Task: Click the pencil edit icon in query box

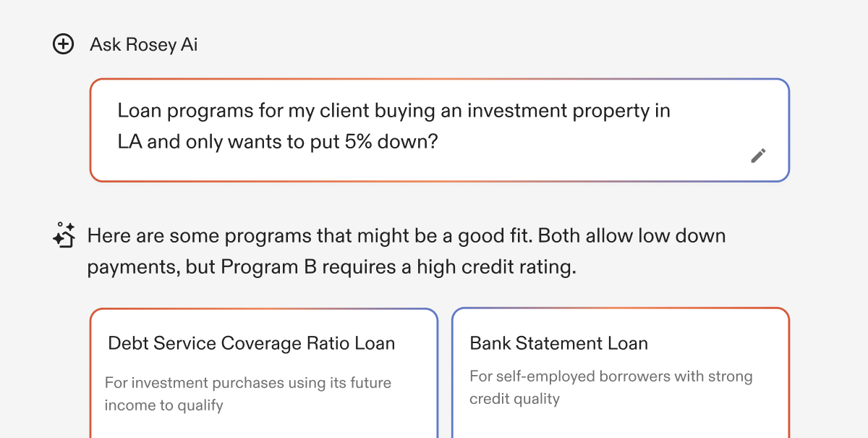Action: pos(758,155)
